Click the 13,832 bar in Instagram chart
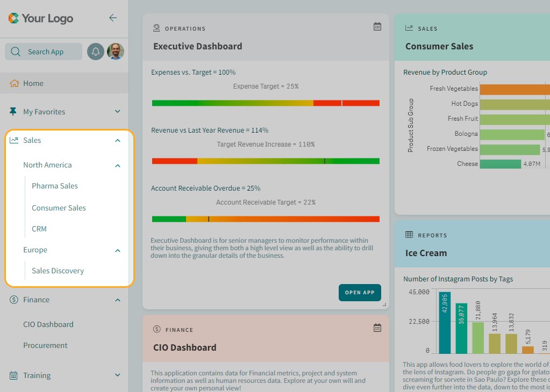This screenshot has width=550, height=392. [511, 344]
